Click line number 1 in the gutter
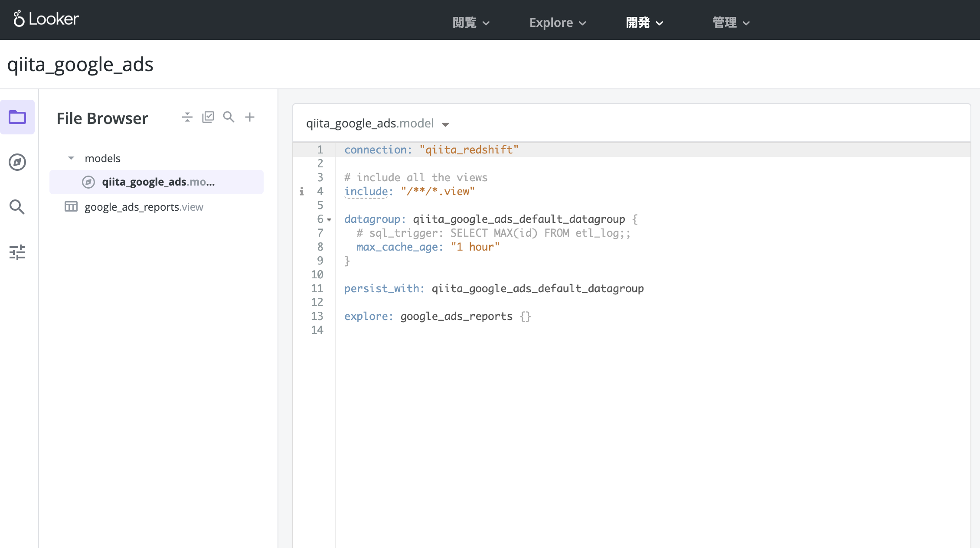The height and width of the screenshot is (548, 980). click(320, 150)
